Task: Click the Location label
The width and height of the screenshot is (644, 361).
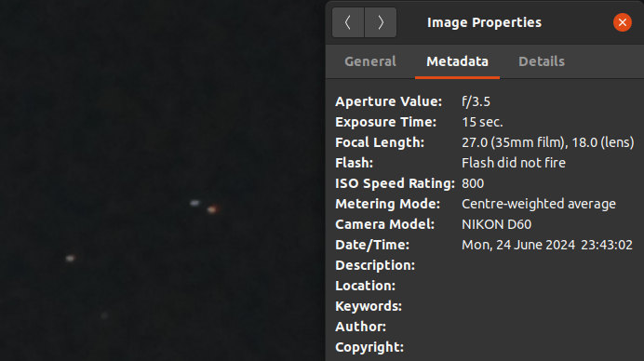Action: (x=365, y=286)
